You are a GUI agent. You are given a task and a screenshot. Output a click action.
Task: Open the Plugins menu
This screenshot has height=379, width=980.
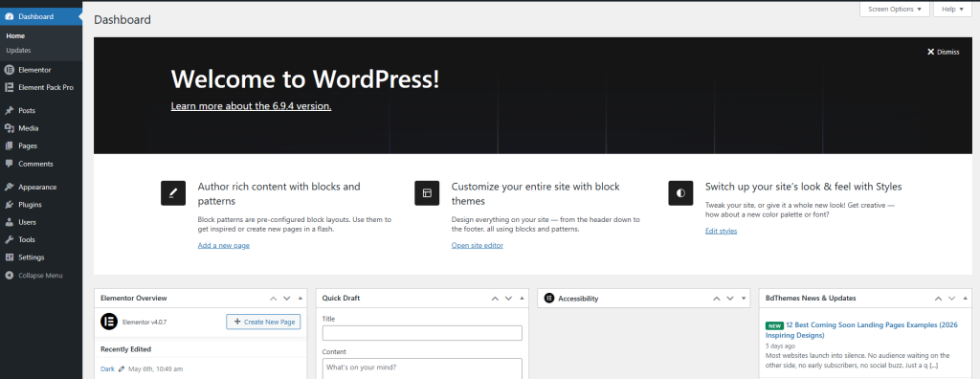[30, 205]
